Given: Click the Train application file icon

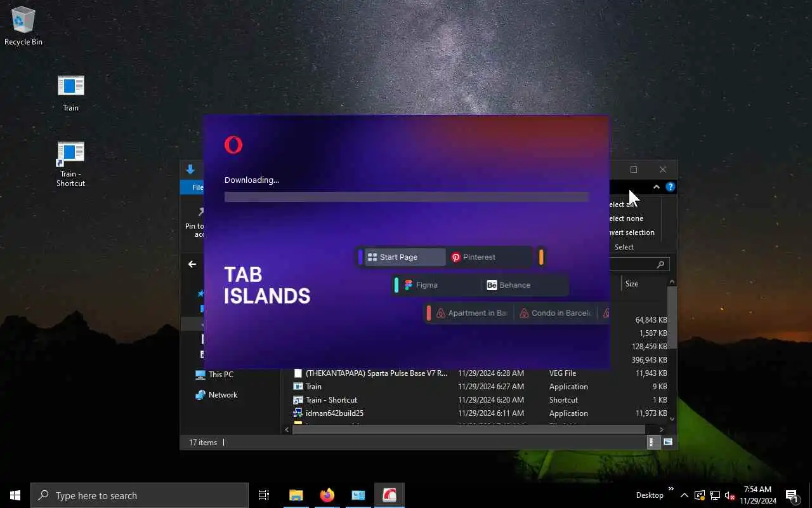Looking at the screenshot, I should pyautogui.click(x=298, y=387).
